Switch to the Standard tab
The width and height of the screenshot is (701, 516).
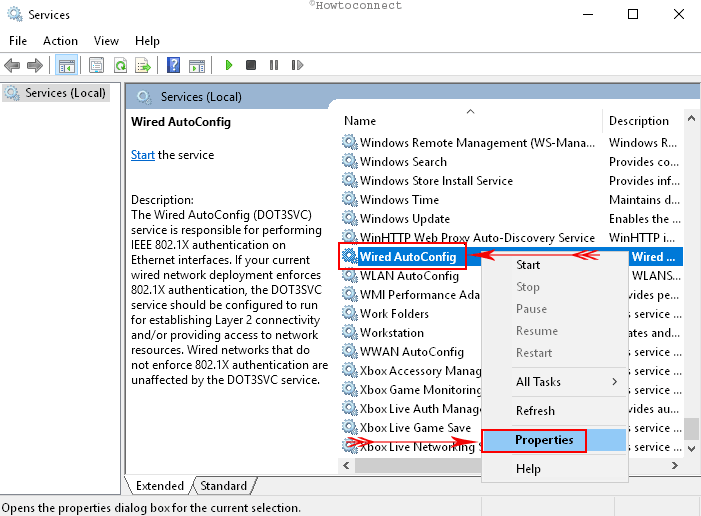pos(223,486)
